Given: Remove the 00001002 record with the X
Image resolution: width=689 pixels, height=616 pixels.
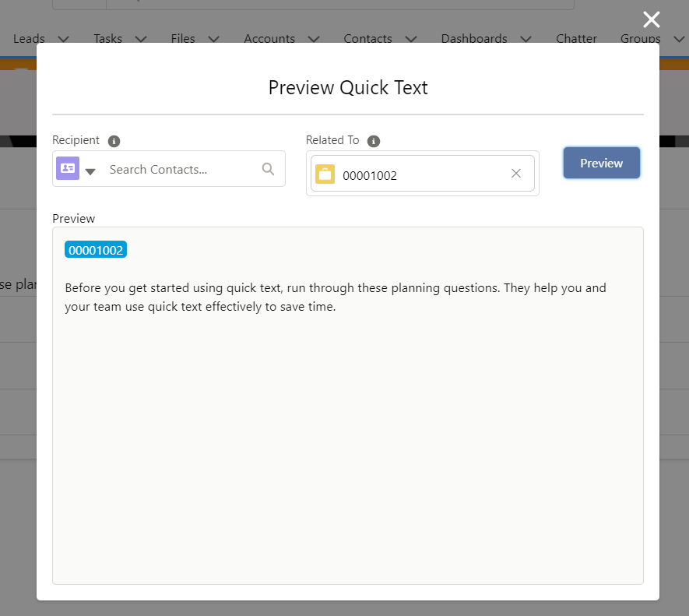Looking at the screenshot, I should coord(516,174).
